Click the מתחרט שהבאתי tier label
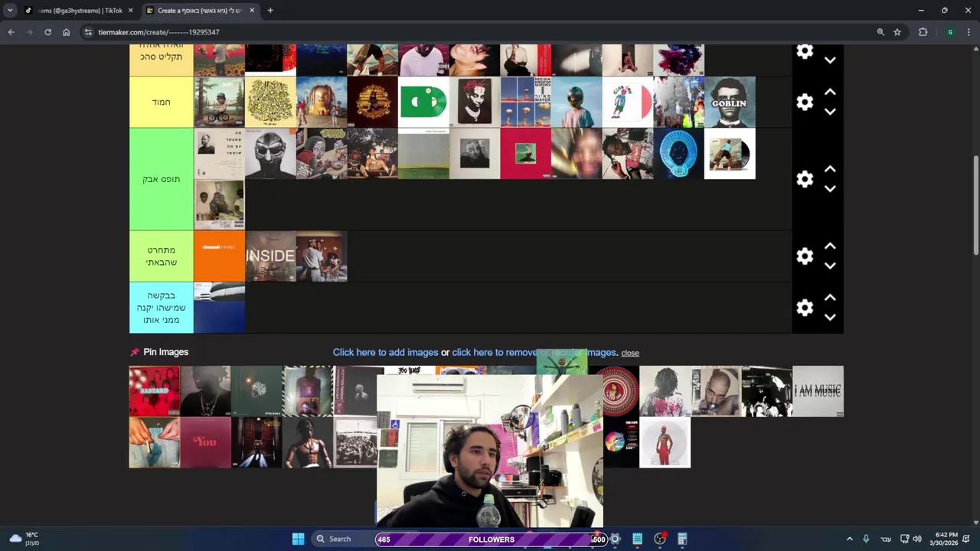Image resolution: width=980 pixels, height=551 pixels. (x=162, y=256)
